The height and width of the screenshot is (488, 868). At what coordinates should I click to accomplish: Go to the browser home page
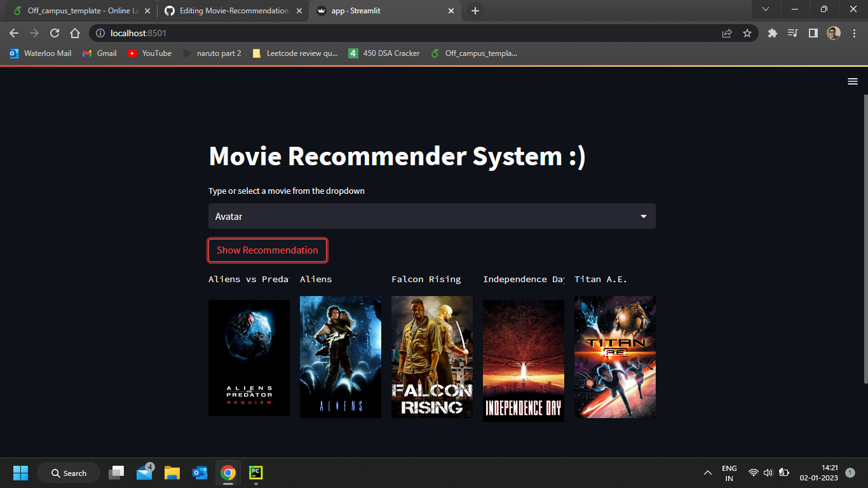point(75,33)
